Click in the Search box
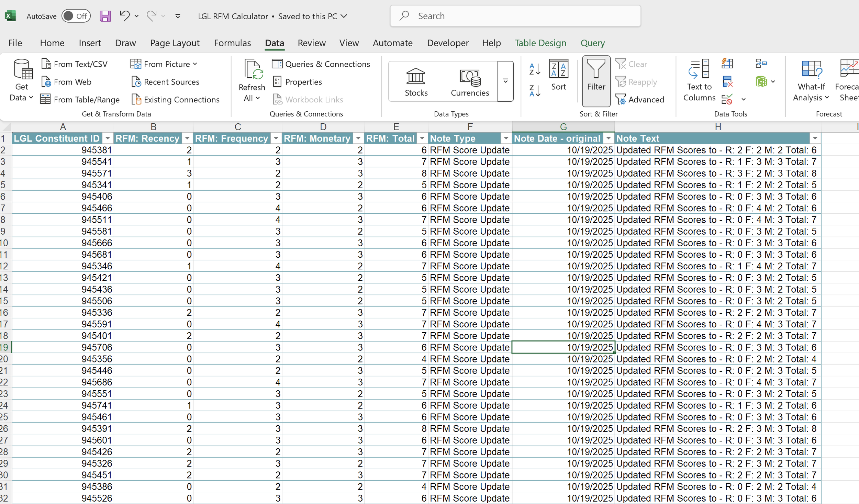 515,16
